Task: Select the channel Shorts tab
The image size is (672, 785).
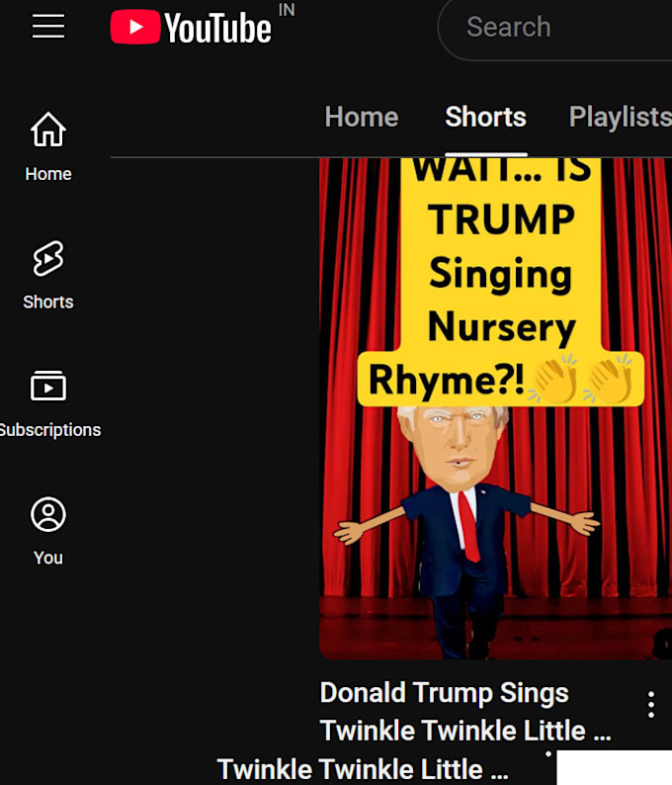Action: pyautogui.click(x=486, y=117)
